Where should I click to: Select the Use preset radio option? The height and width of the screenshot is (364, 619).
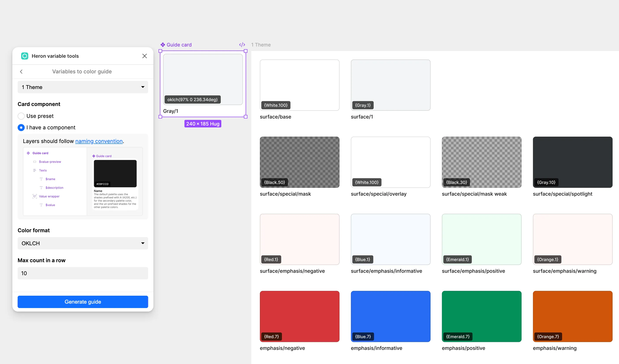tap(21, 116)
